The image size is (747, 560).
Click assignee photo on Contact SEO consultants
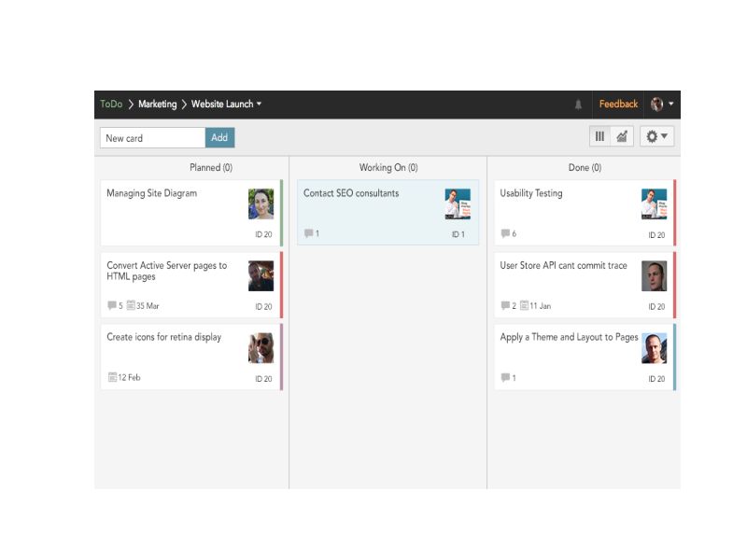point(458,203)
